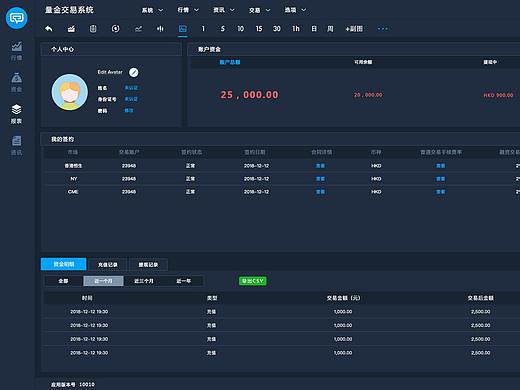
Task: Click the back arrow toolbar icon
Action: [x=49, y=29]
